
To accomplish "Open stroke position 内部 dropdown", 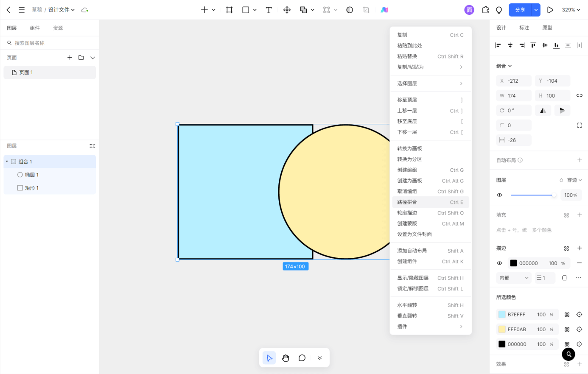I will point(514,278).
